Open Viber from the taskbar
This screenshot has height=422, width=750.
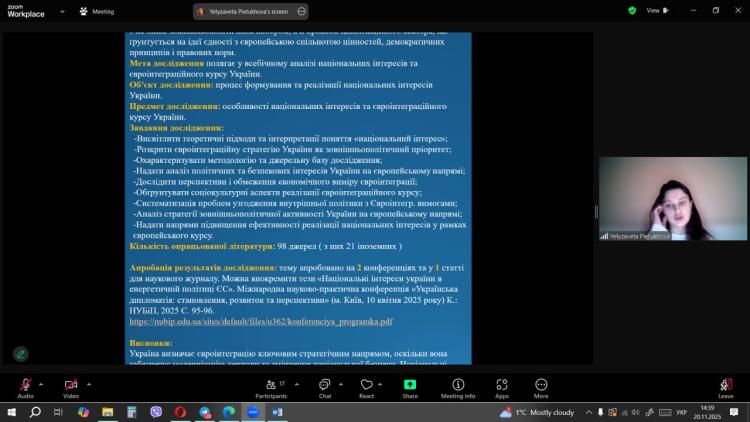tap(156, 412)
